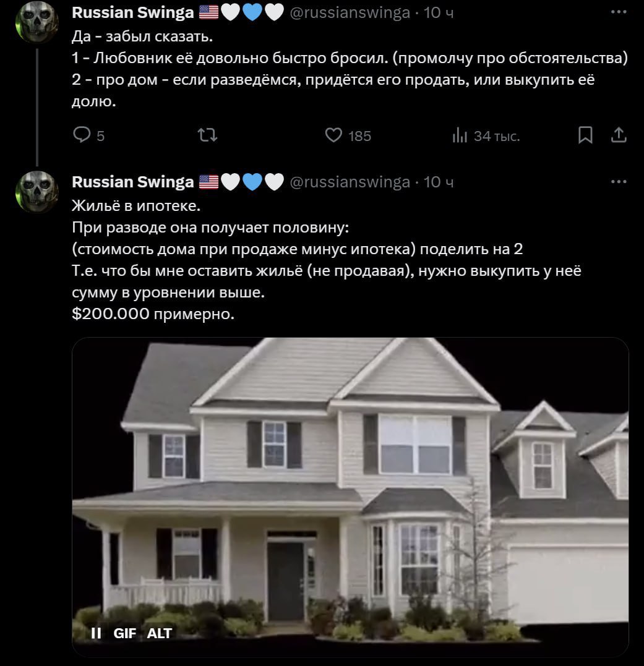Open more options menu on second tweet
This screenshot has width=644, height=666.
619,181
